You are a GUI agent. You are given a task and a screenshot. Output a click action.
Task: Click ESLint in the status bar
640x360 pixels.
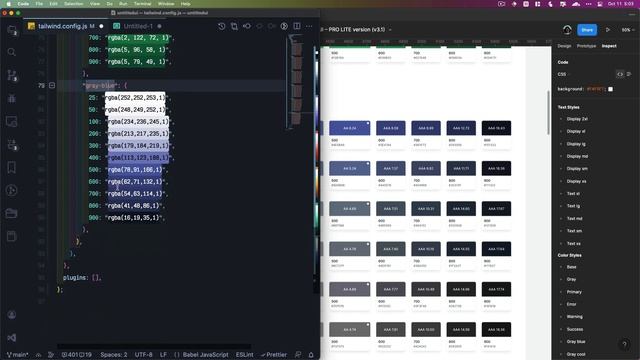244,355
